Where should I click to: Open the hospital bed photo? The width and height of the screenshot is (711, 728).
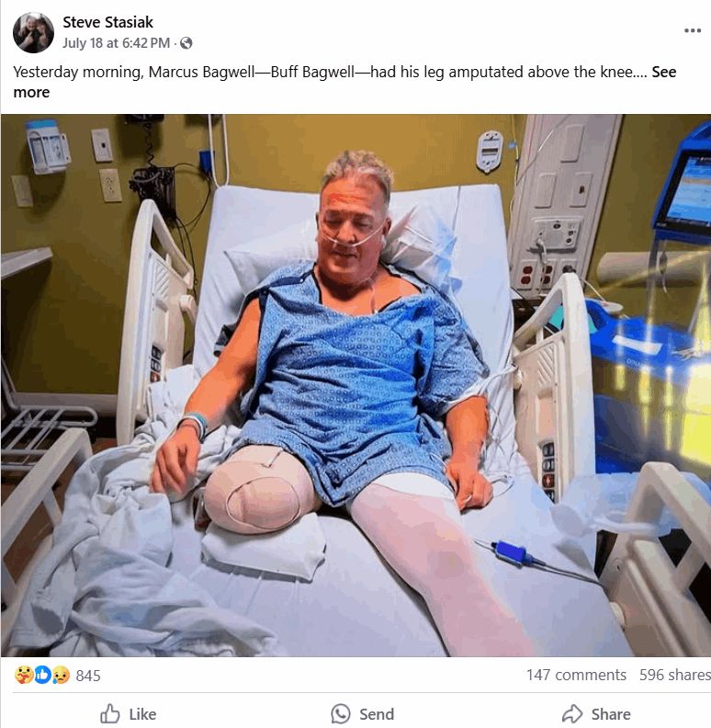[355, 385]
